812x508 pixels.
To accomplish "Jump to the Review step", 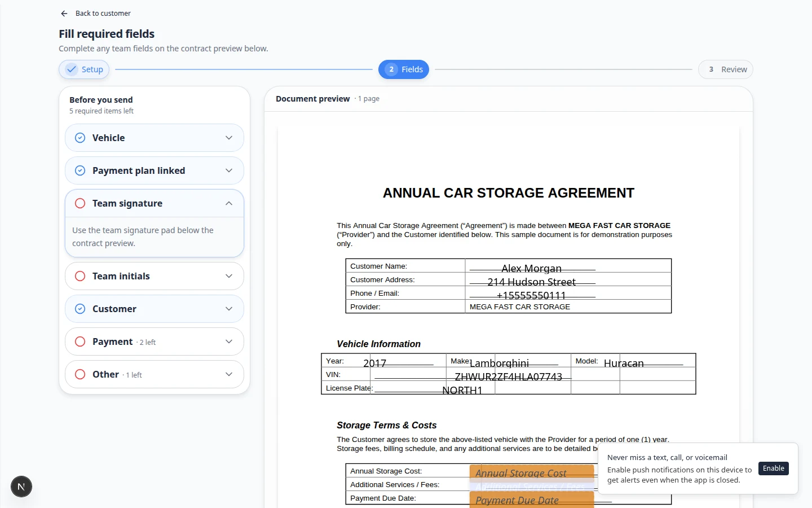I will [726, 69].
